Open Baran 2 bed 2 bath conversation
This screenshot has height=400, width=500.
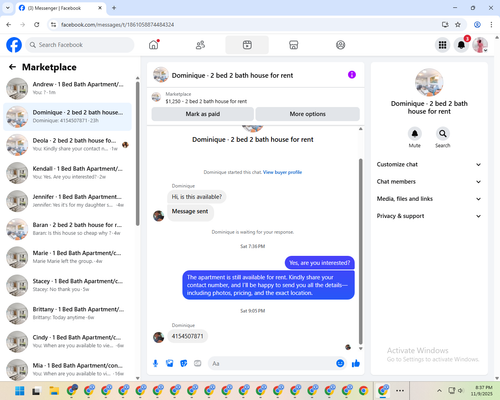67,229
